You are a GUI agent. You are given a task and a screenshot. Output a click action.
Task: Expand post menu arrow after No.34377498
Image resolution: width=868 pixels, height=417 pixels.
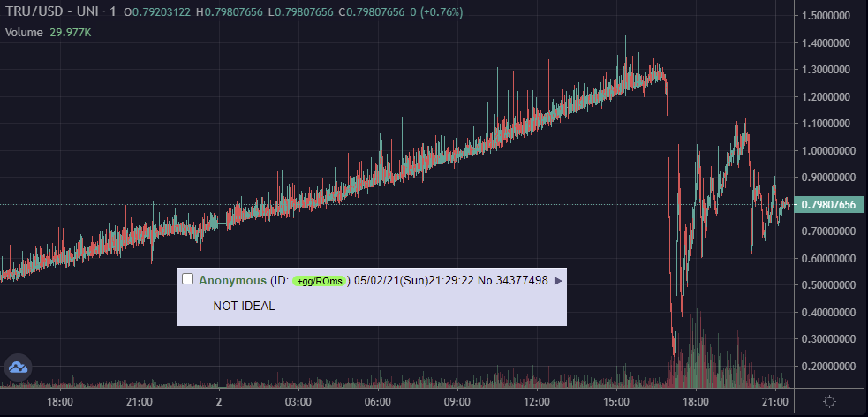[558, 281]
